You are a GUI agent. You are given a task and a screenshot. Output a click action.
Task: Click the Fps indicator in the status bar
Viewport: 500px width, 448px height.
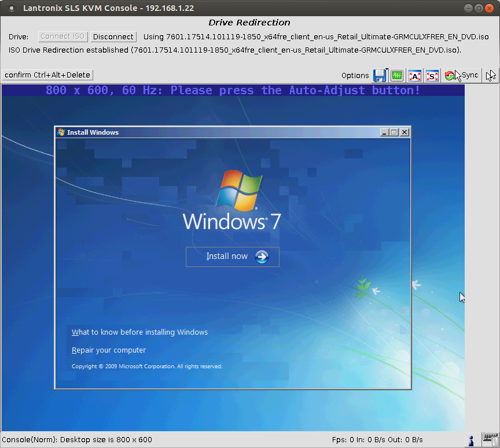339,440
